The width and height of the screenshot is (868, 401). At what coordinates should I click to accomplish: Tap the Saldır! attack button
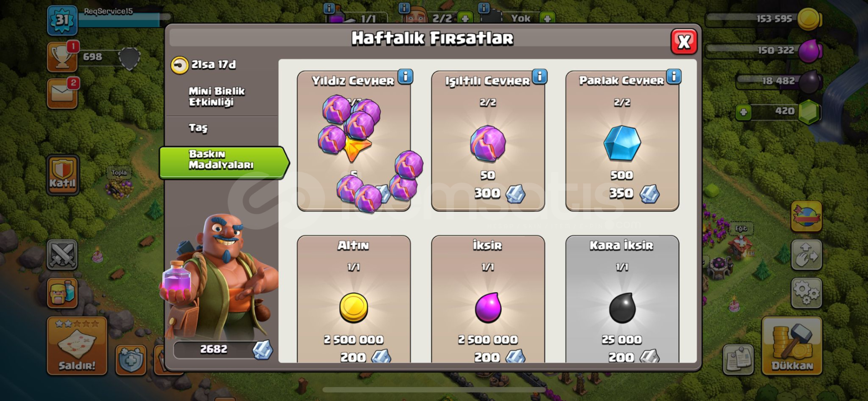coord(77,346)
